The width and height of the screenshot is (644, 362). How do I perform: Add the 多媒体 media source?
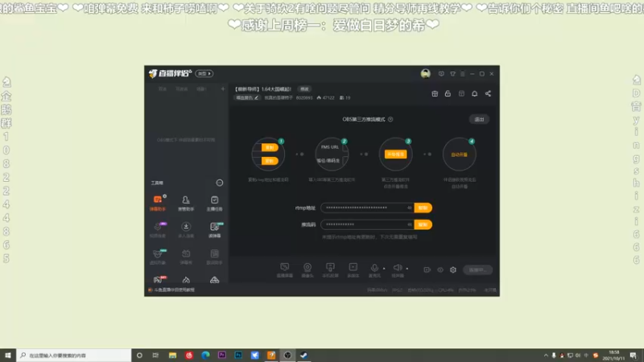(353, 270)
